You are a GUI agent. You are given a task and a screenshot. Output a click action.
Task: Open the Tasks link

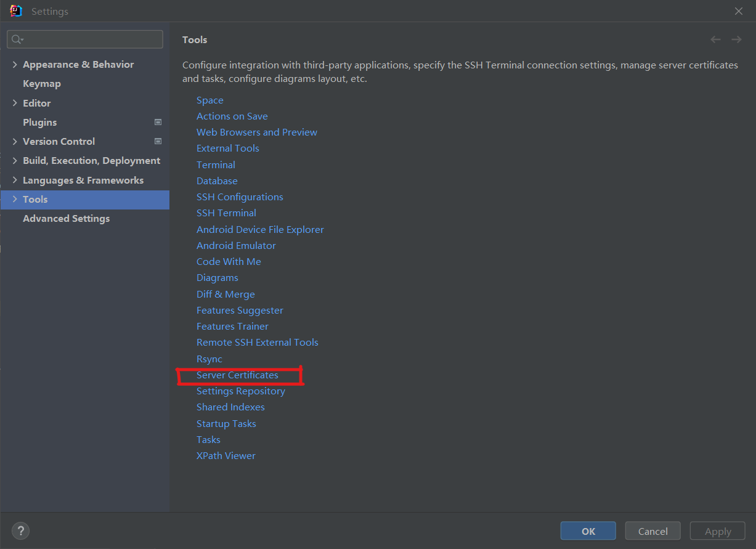click(x=208, y=440)
